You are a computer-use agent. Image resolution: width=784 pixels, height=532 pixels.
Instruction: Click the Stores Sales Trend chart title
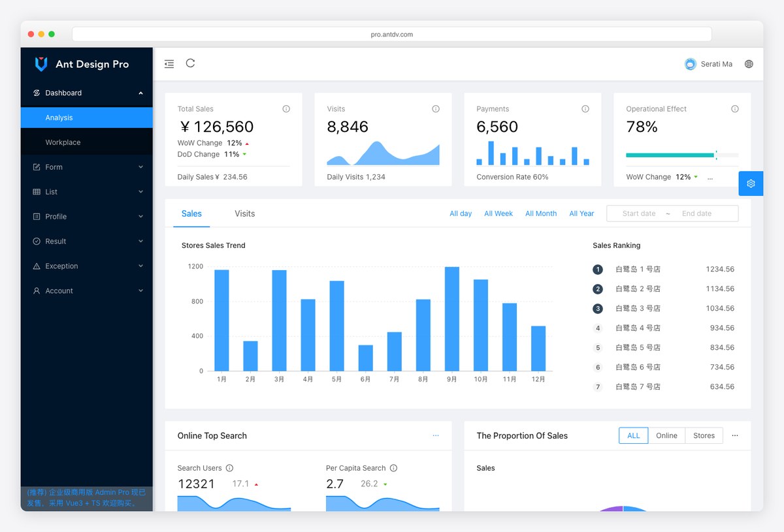tap(214, 245)
